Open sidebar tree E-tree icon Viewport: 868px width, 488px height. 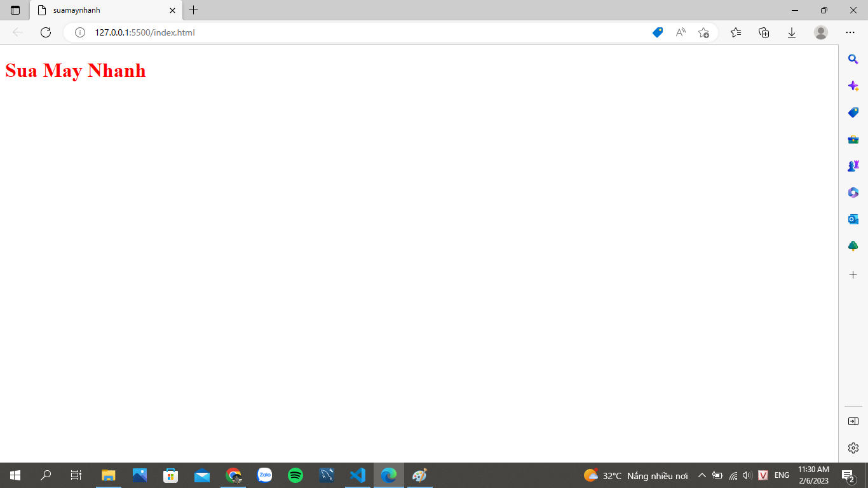click(x=853, y=246)
